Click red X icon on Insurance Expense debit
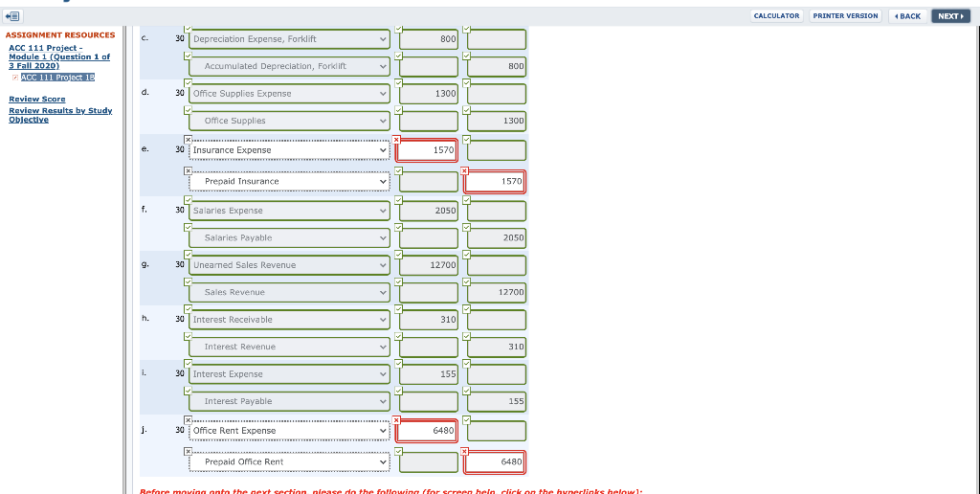The width and height of the screenshot is (980, 494). pos(396,140)
